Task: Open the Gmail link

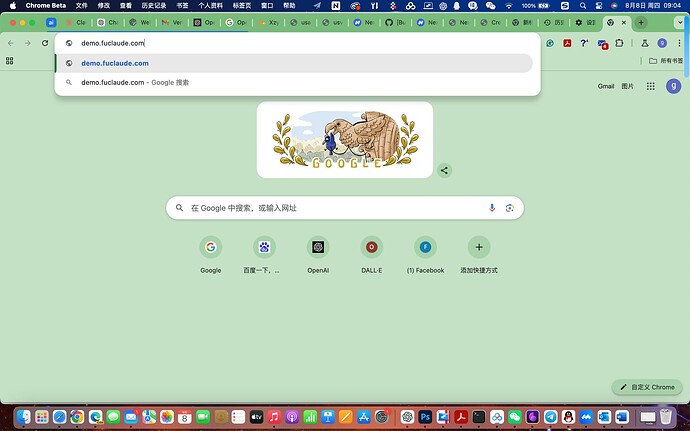Action: coord(606,86)
